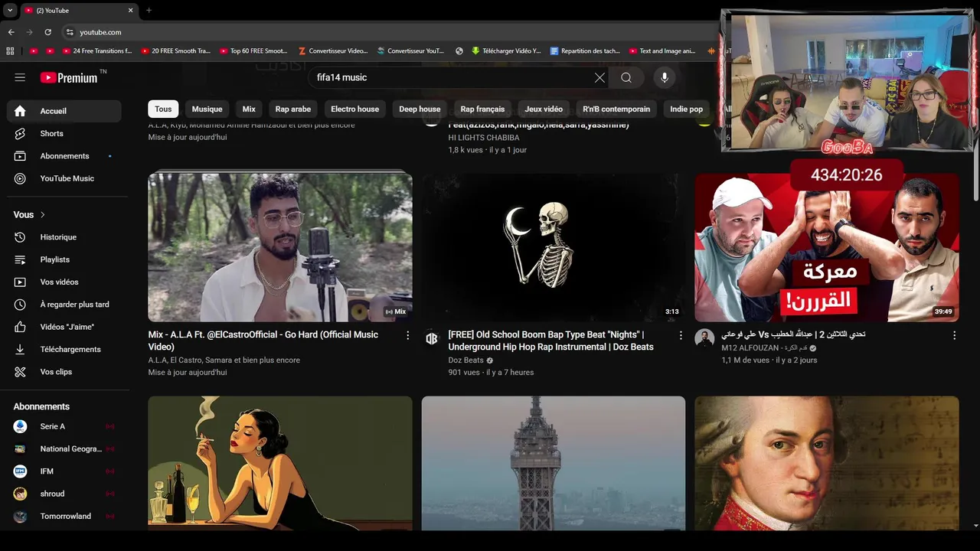Open the hamburger guide menu

(x=20, y=77)
